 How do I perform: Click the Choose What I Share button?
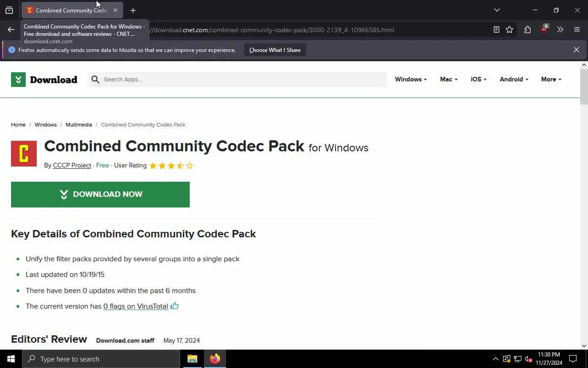pyautogui.click(x=275, y=50)
